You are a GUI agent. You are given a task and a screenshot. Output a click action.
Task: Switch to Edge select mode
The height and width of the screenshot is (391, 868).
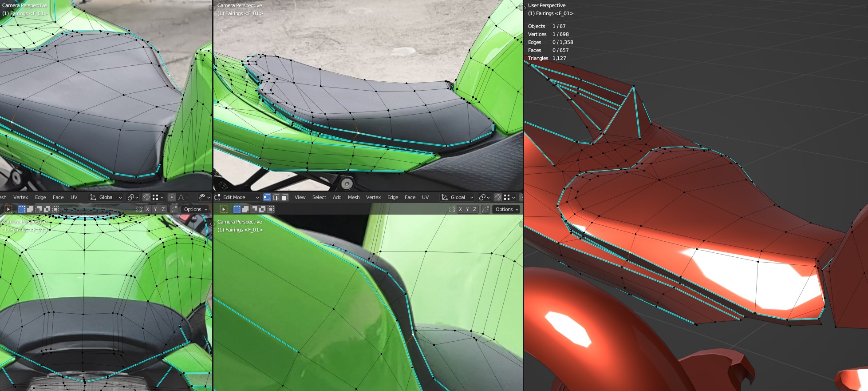click(x=276, y=197)
